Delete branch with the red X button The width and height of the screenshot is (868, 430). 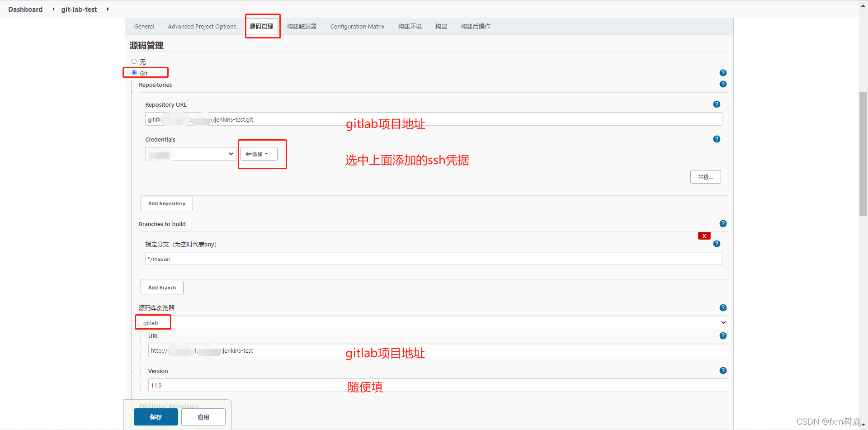click(x=704, y=236)
